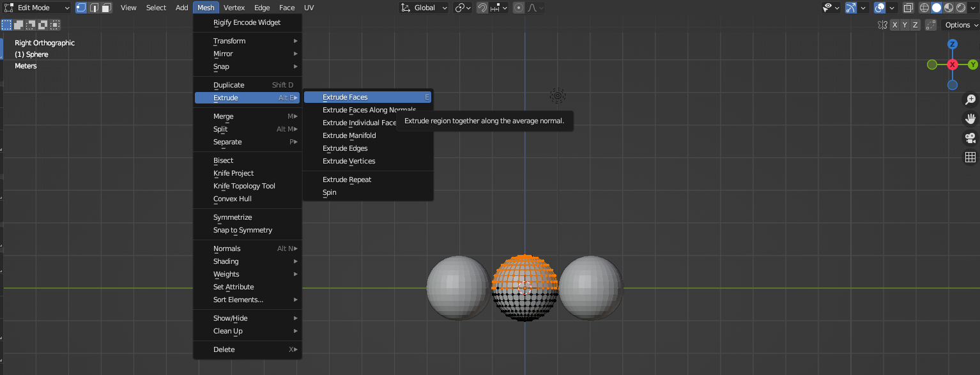Enable proportional editing
Image resolution: width=980 pixels, height=375 pixels.
[519, 7]
